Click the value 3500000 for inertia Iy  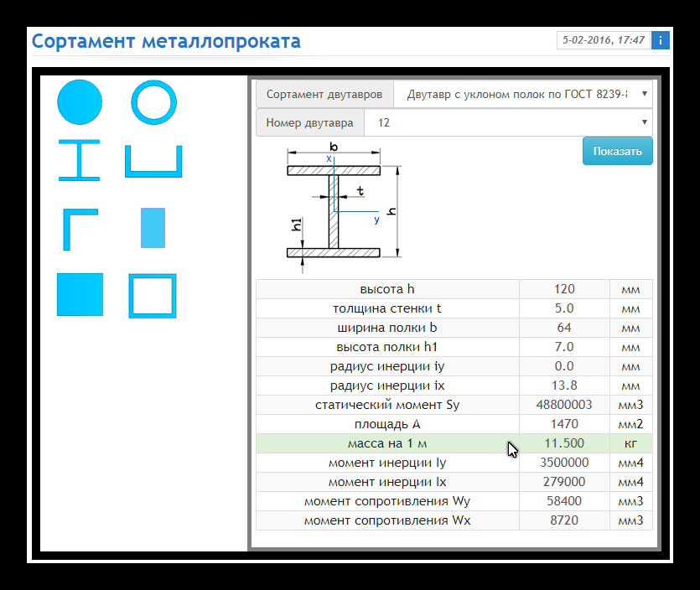564,463
